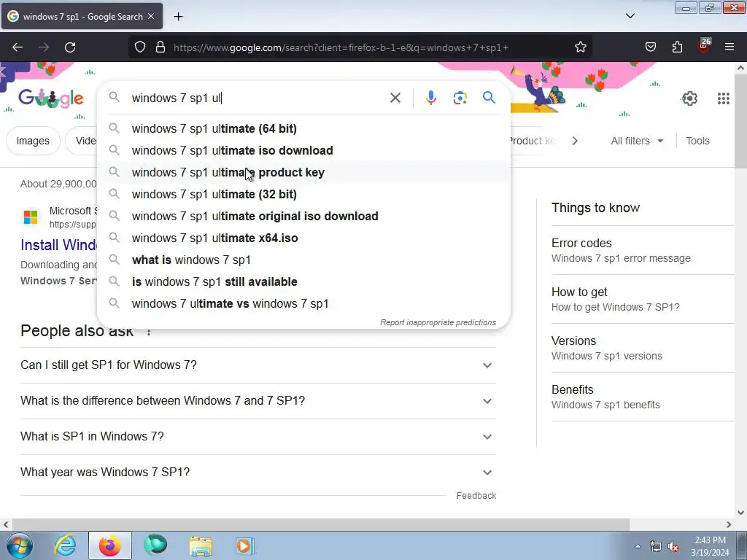Open Install Windows result link
The image size is (747, 560).
58,245
